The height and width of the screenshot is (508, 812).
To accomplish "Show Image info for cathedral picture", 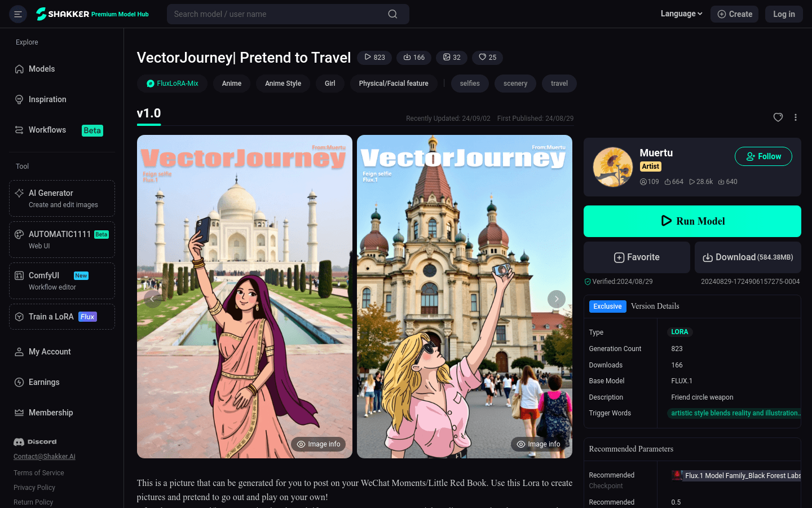I will click(539, 444).
